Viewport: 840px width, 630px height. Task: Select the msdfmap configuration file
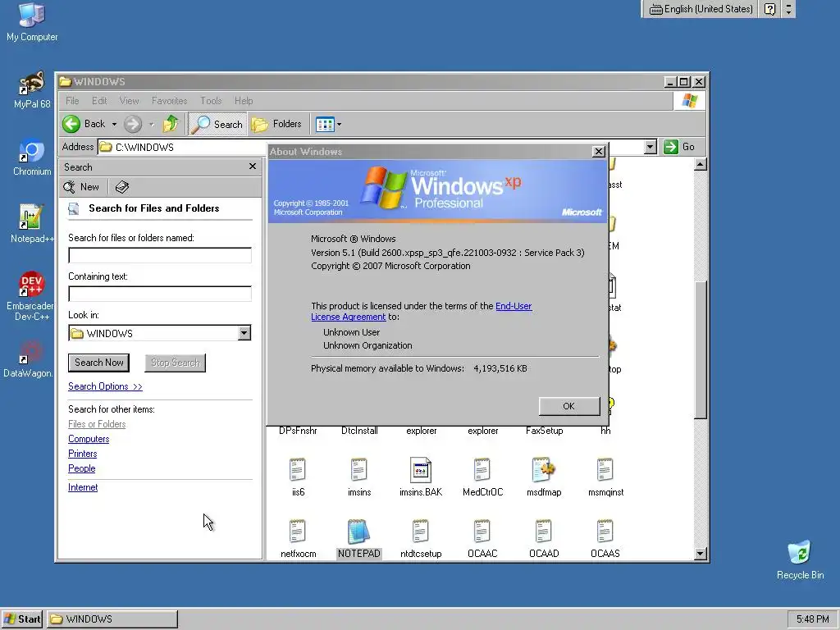coord(544,477)
